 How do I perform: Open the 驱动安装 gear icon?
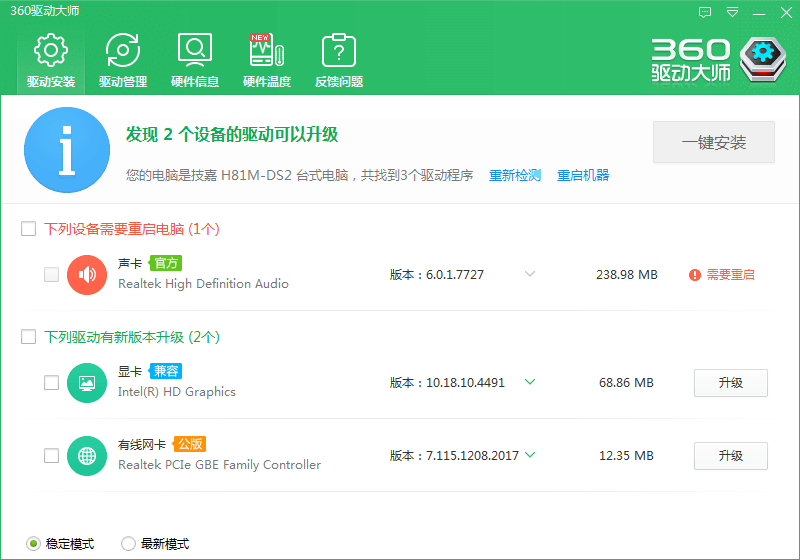[51, 50]
